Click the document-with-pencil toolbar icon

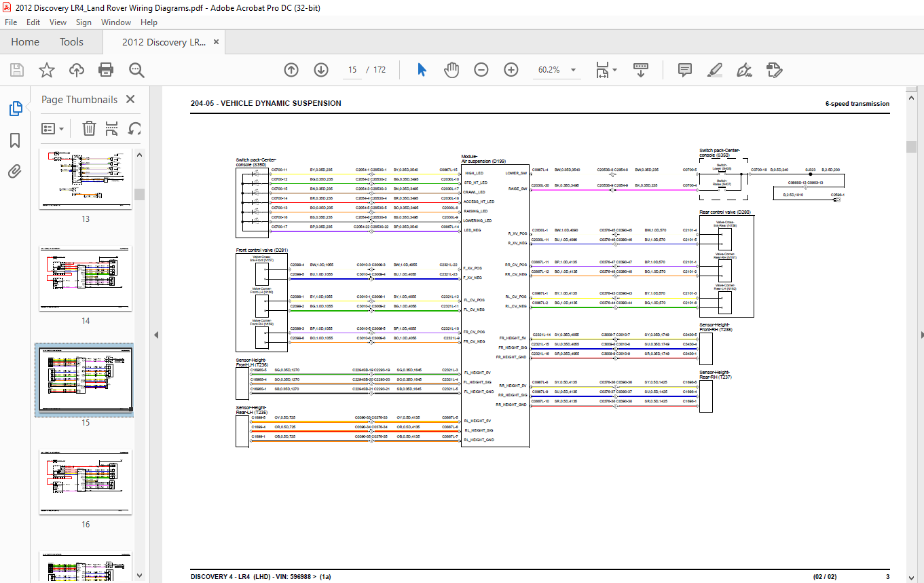tap(774, 70)
